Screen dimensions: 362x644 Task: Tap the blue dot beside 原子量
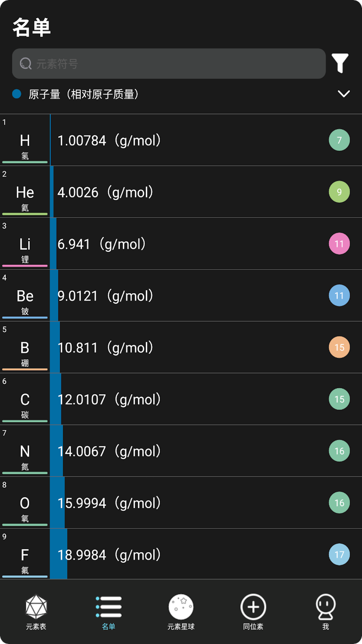point(17,94)
